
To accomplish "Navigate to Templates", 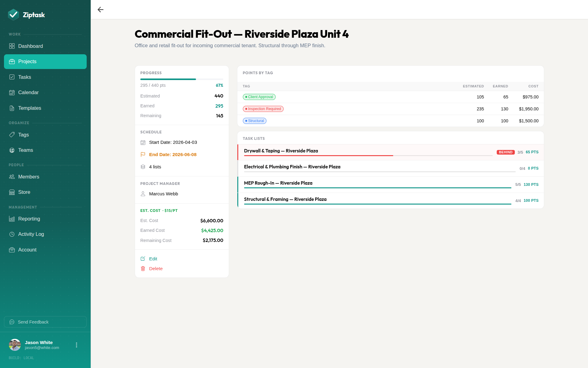I will [x=45, y=108].
